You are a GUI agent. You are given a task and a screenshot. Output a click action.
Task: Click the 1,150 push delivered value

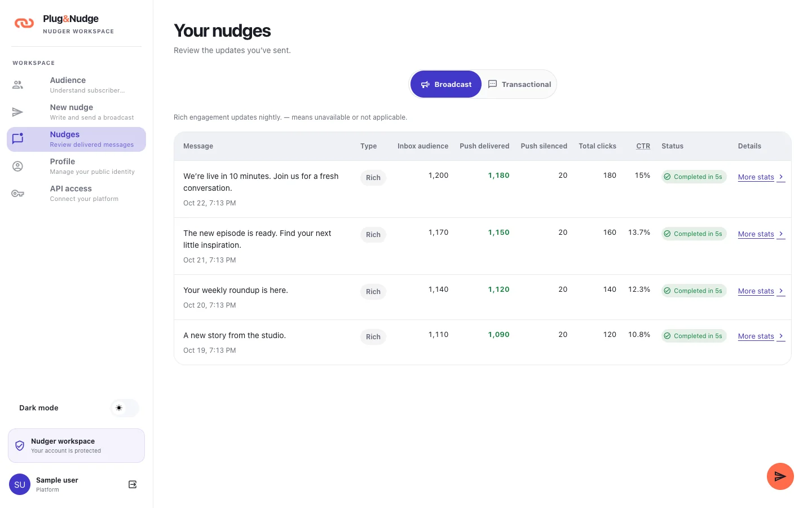498,232
